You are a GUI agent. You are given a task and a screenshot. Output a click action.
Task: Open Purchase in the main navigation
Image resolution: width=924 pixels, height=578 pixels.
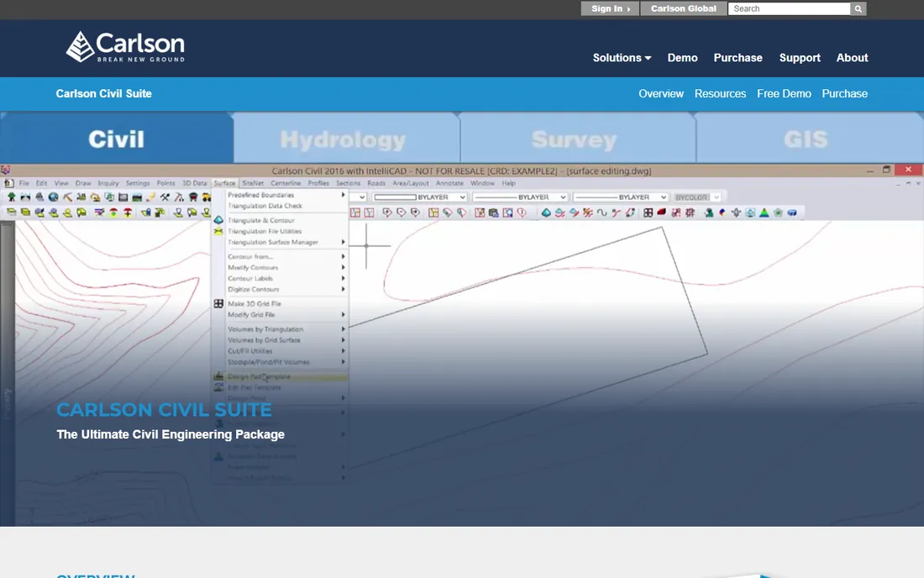(x=738, y=58)
